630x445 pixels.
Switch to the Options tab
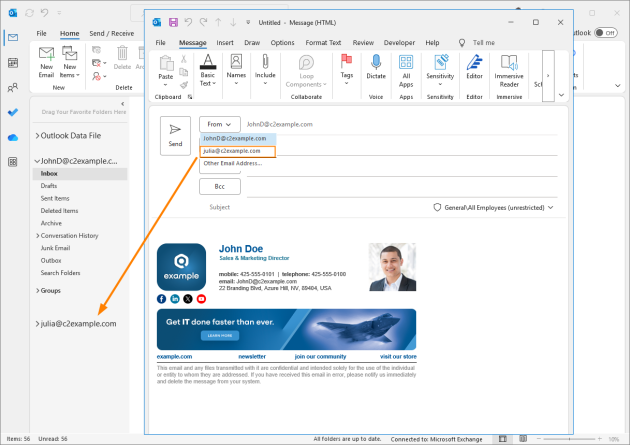[282, 43]
